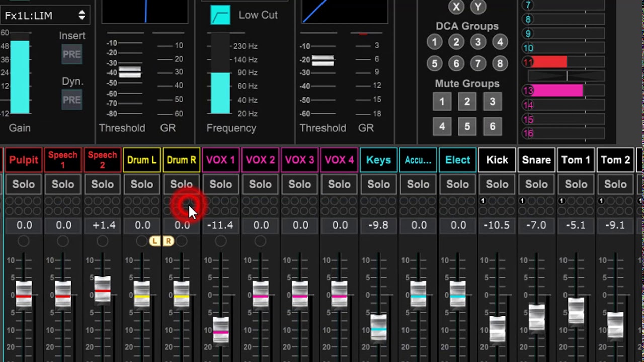644x362 pixels.
Task: Click the Tom 2 level value -9.1
Action: click(x=615, y=225)
